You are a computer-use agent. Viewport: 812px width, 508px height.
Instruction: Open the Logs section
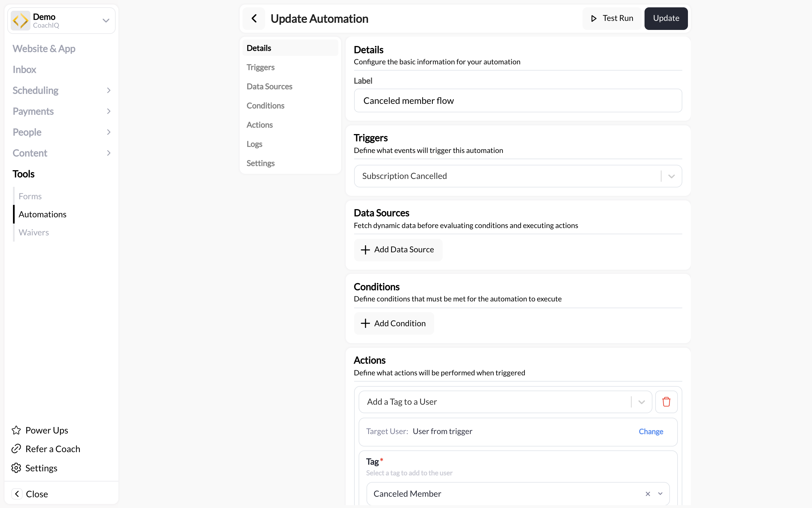[290, 144]
